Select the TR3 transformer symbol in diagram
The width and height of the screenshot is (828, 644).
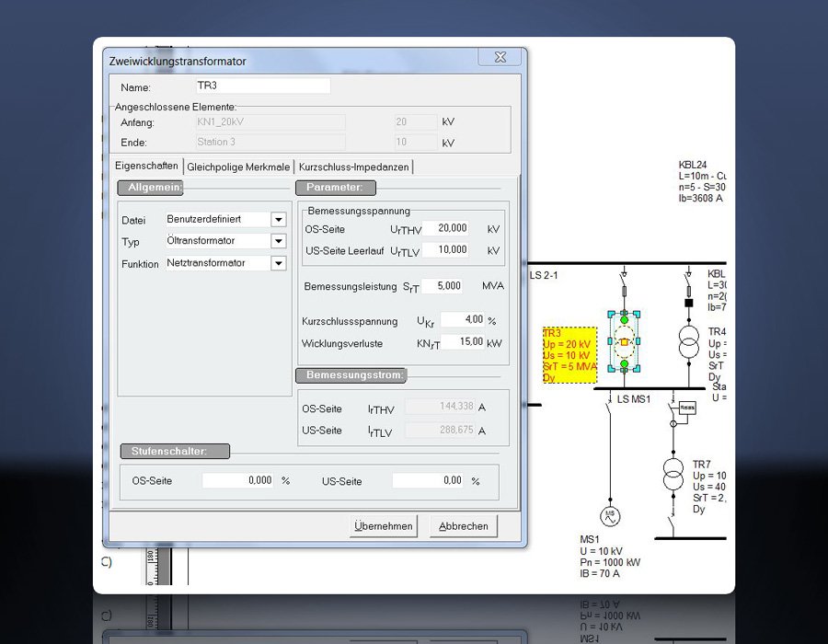624,342
